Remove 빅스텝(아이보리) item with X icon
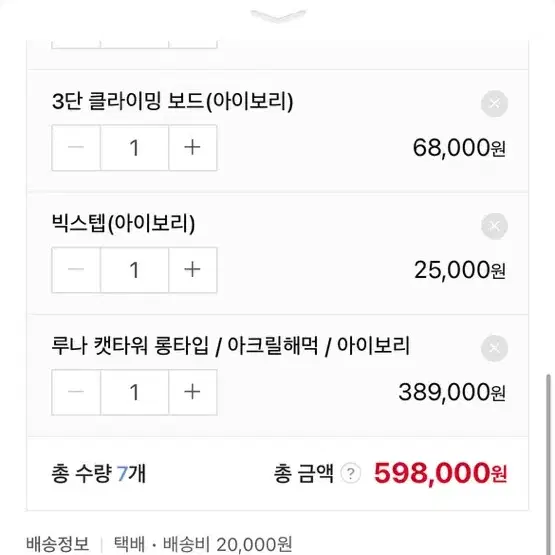 (x=494, y=226)
